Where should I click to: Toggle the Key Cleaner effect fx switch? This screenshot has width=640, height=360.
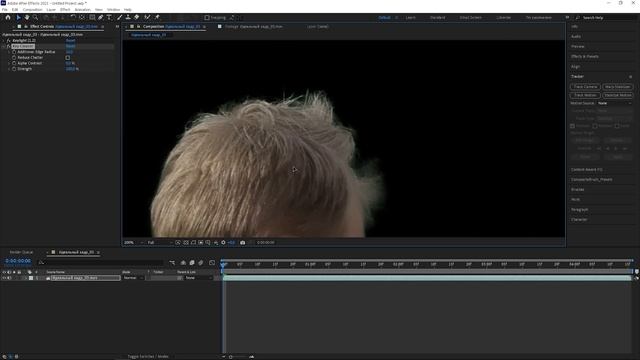coord(8,46)
